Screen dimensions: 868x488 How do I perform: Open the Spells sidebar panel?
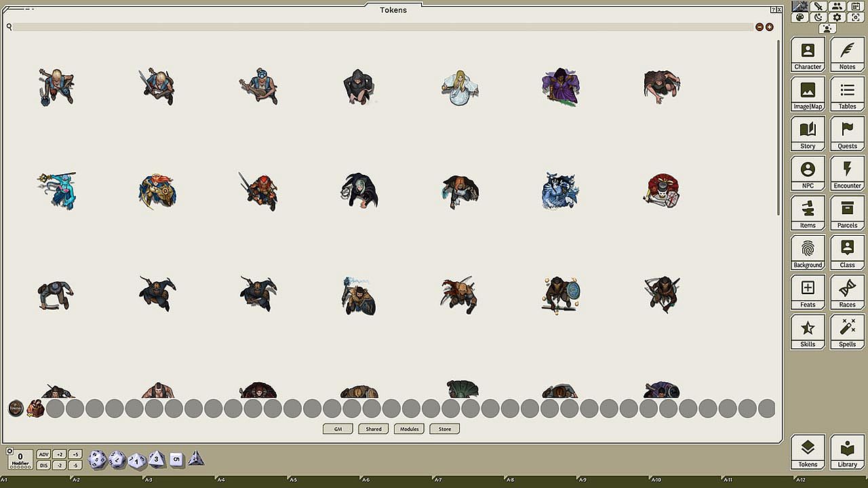click(847, 331)
